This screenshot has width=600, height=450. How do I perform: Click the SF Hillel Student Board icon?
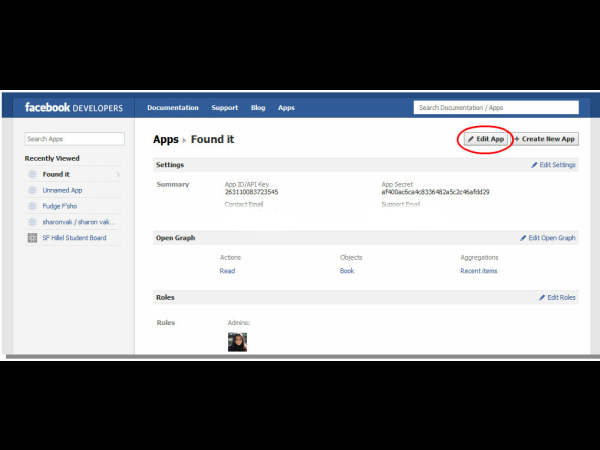point(33,238)
